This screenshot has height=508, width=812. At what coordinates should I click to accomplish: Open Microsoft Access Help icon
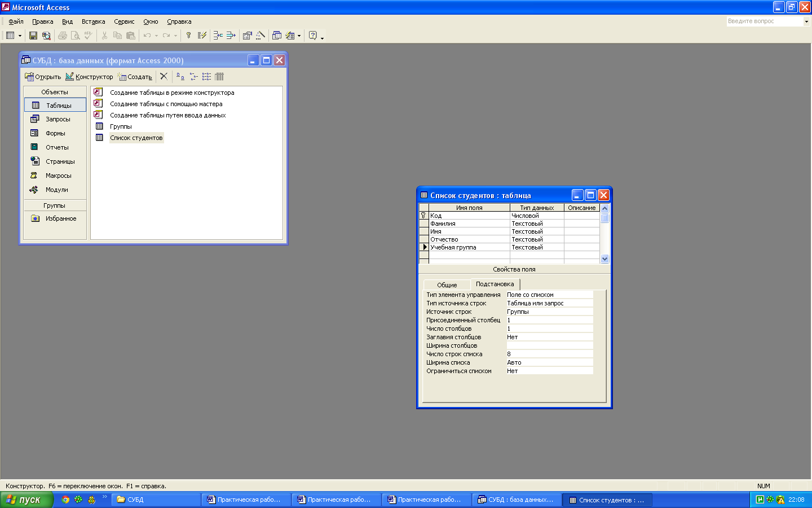pyautogui.click(x=313, y=36)
